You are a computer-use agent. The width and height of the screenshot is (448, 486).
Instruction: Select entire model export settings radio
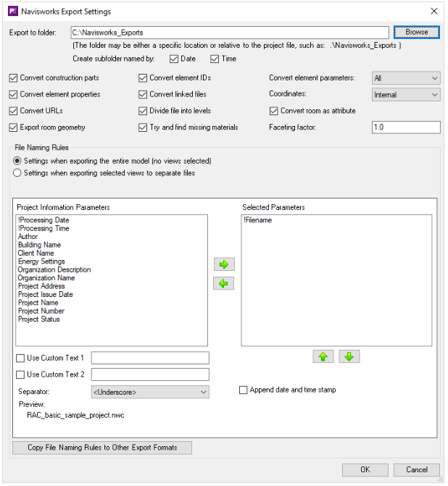coord(17,161)
